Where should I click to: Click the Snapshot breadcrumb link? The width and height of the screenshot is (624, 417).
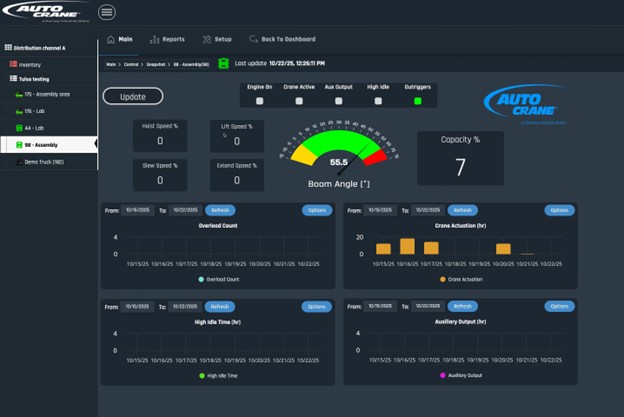(x=156, y=64)
